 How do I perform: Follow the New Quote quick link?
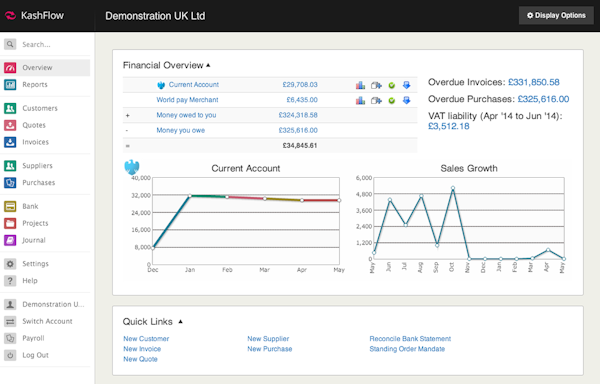tap(140, 359)
